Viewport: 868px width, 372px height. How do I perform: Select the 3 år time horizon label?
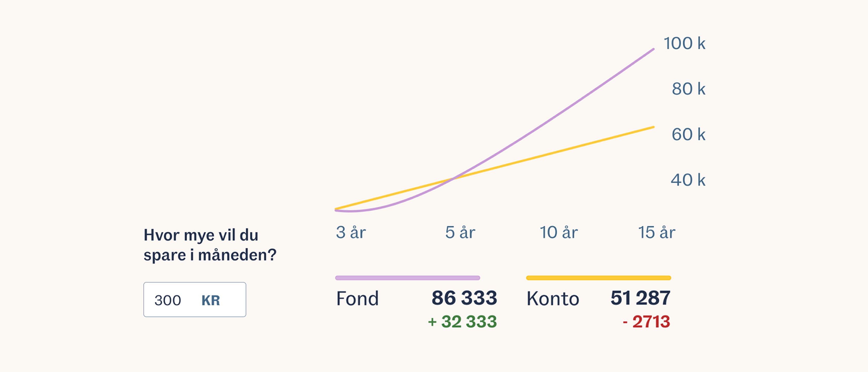pyautogui.click(x=351, y=232)
